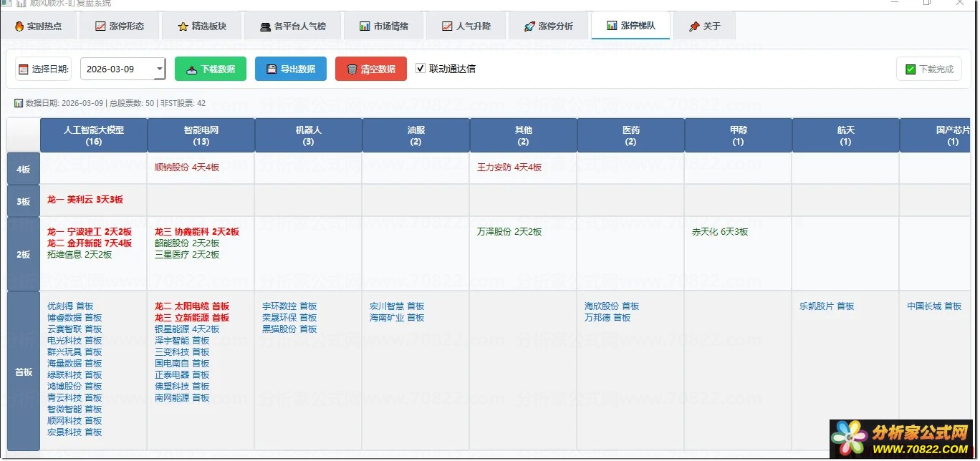The image size is (980, 461).
Task: Click 龙一 宁波建工 2天2板 entry
Action: tap(90, 232)
